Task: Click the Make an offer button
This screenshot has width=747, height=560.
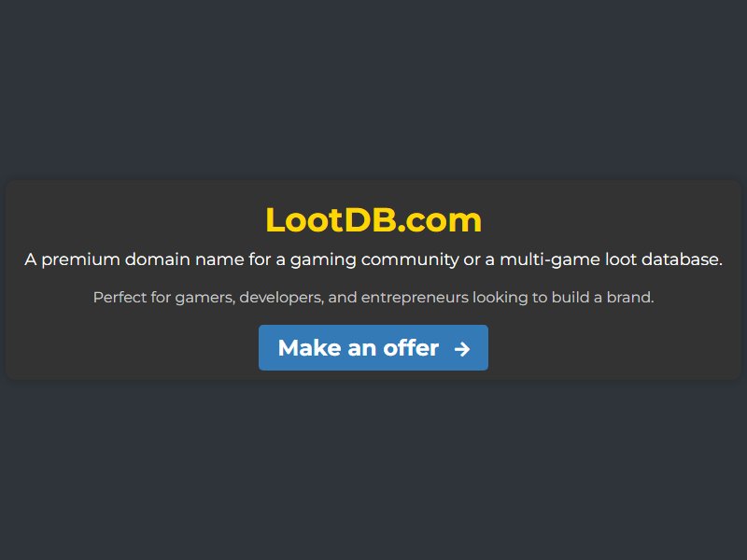Action: pos(373,347)
